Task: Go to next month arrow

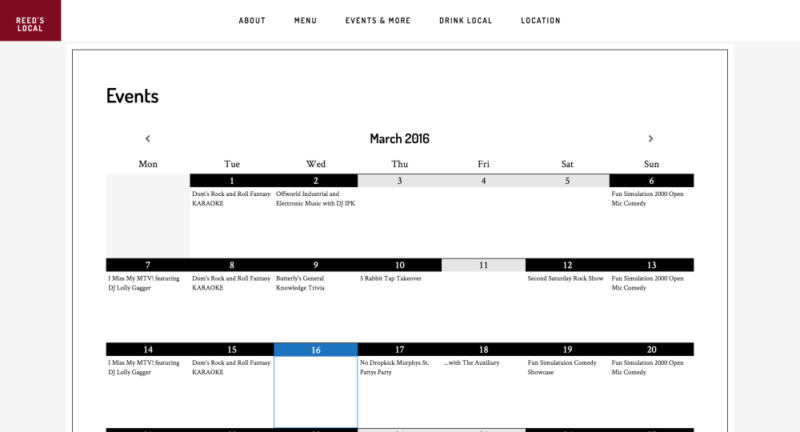Action: tap(651, 139)
